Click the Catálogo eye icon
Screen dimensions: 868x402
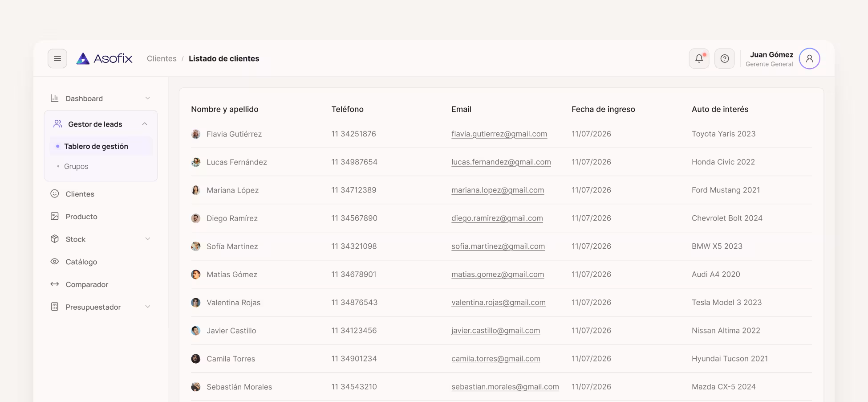point(55,262)
